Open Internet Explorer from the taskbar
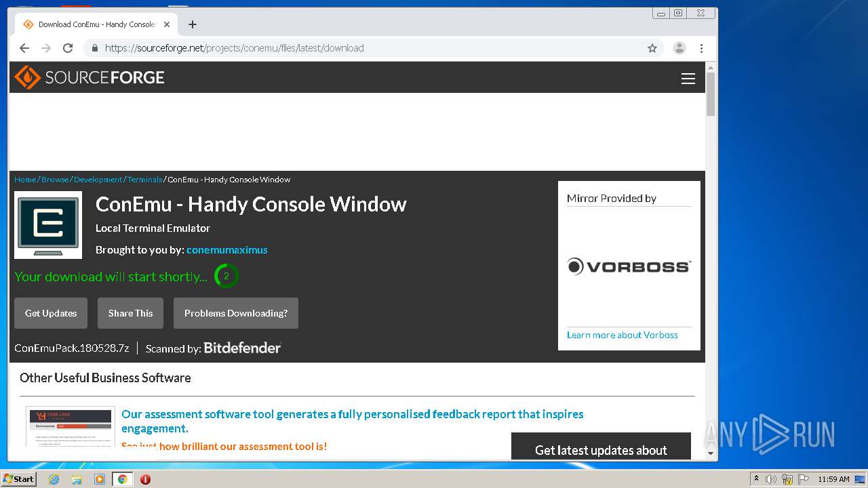This screenshot has height=488, width=868. [54, 479]
